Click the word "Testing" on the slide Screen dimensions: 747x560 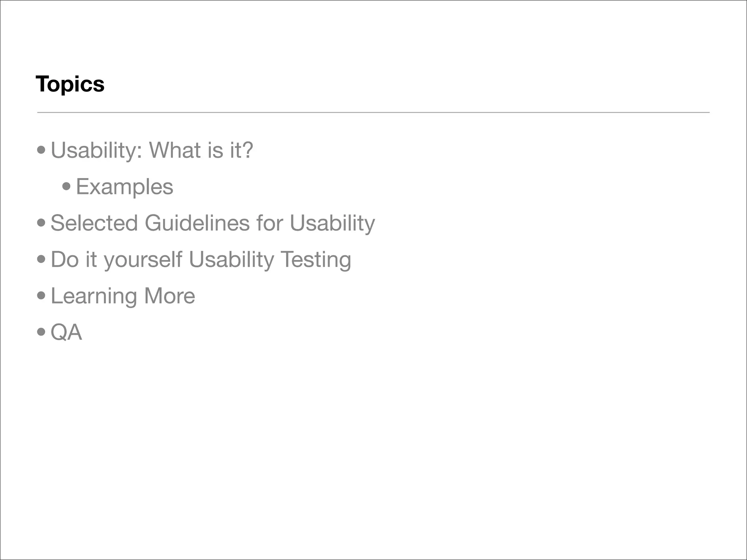316,259
